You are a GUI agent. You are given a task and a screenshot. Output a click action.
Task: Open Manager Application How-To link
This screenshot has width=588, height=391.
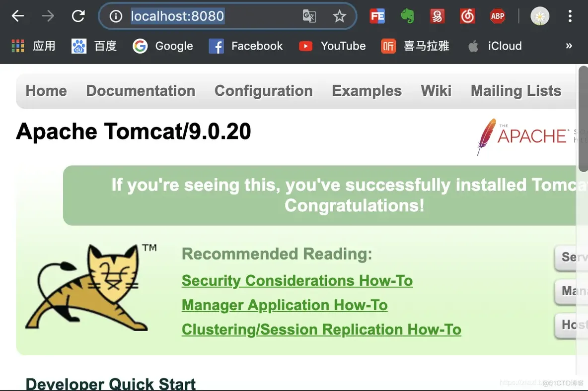tap(285, 305)
